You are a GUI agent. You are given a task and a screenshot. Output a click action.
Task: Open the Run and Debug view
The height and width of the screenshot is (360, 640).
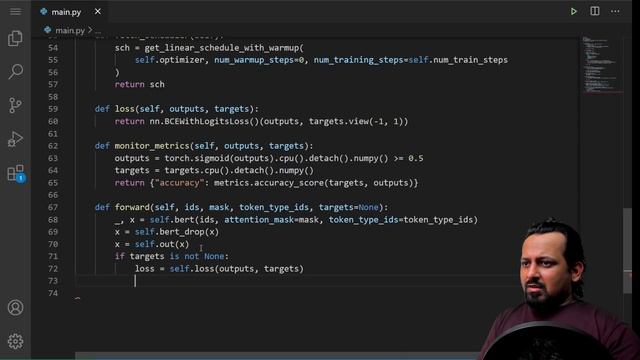(16, 139)
